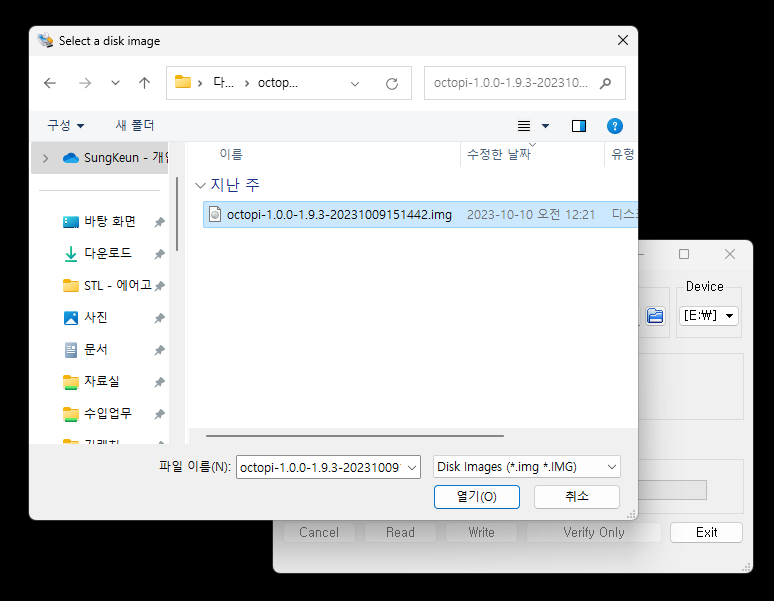Click the magnifier search icon
774x601 pixels.
[x=605, y=83]
